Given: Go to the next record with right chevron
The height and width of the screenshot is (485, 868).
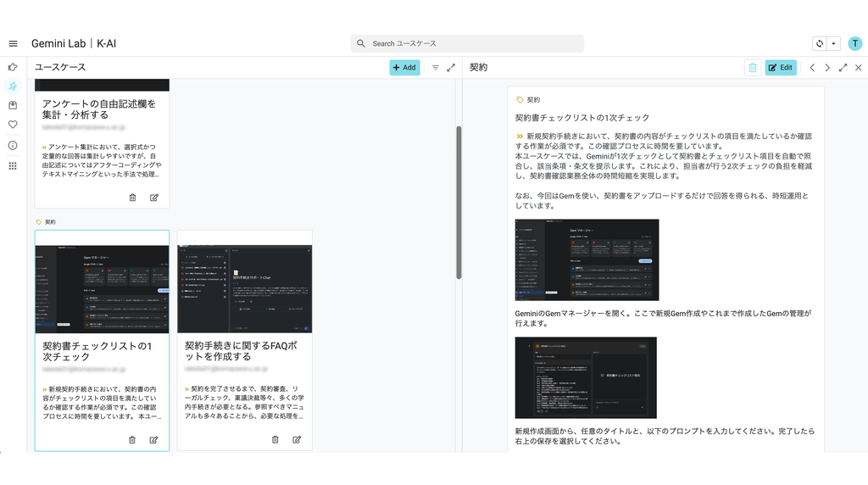Looking at the screenshot, I should point(827,68).
